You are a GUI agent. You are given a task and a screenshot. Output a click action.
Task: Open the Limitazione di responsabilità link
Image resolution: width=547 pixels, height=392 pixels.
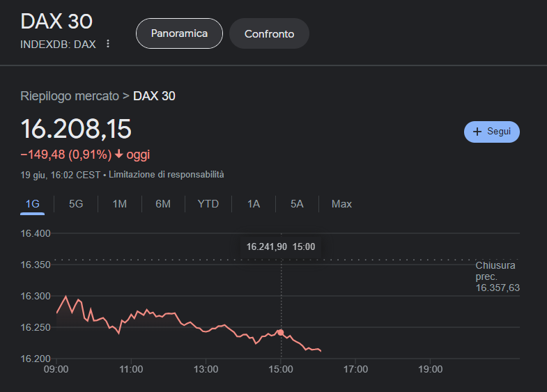[167, 175]
